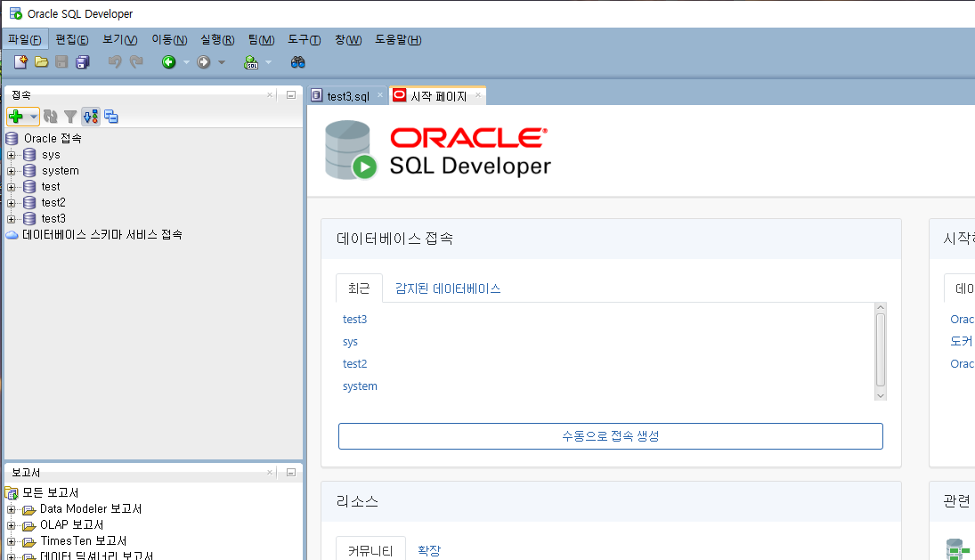This screenshot has width=975, height=560.
Task: Refresh connections in the 접속 panel
Action: point(51,117)
